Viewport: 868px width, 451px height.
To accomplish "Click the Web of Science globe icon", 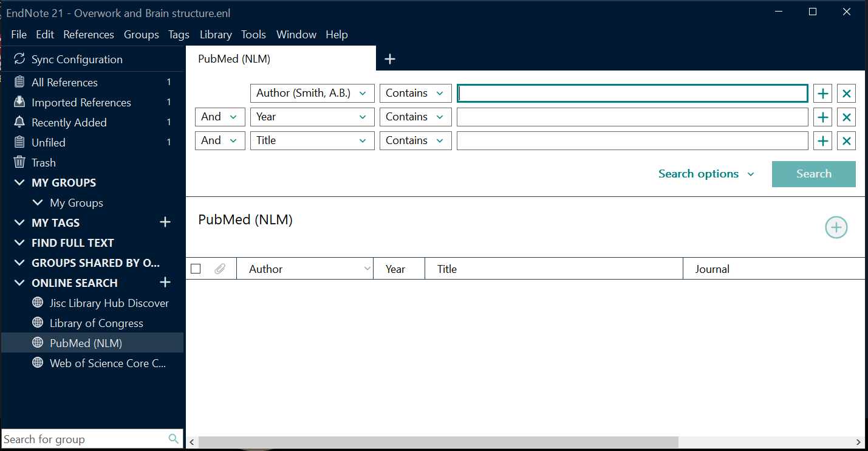I will [38, 363].
